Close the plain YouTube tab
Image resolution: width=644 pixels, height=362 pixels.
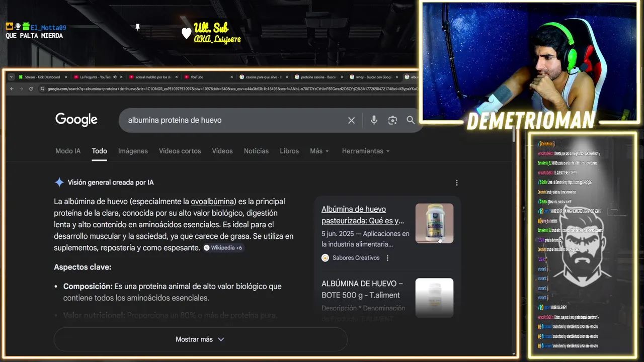point(232,77)
